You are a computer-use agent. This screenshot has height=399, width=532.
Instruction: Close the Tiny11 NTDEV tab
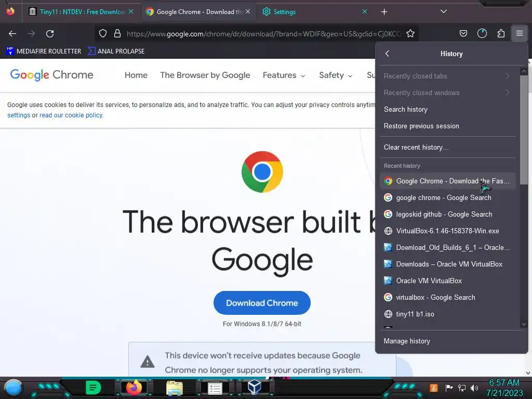131,11
